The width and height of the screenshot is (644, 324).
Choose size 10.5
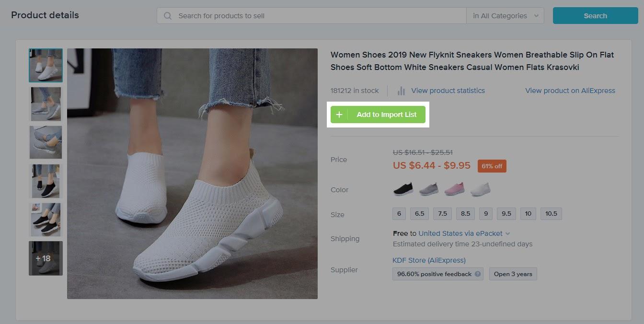click(551, 214)
